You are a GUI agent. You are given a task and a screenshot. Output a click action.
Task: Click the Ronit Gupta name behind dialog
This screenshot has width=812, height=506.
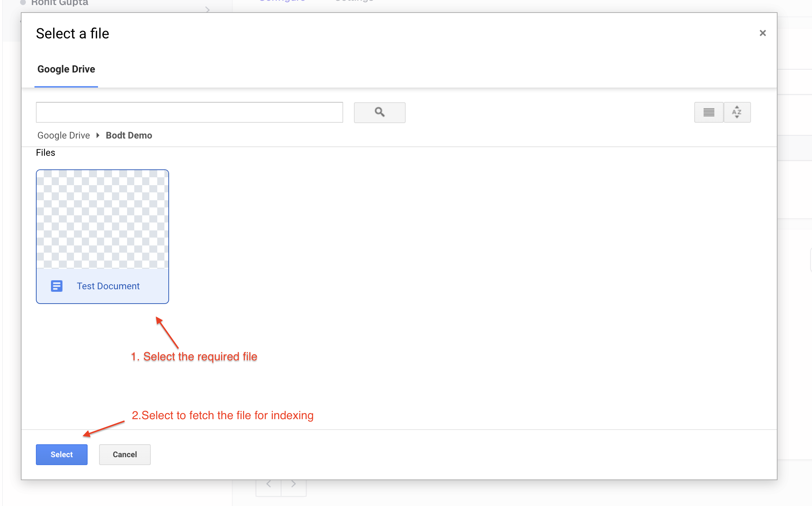point(60,3)
